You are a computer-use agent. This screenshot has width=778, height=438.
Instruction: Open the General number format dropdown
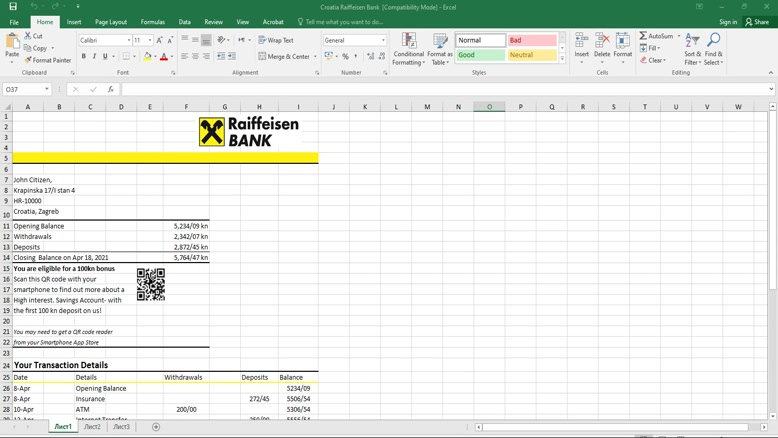click(x=383, y=40)
